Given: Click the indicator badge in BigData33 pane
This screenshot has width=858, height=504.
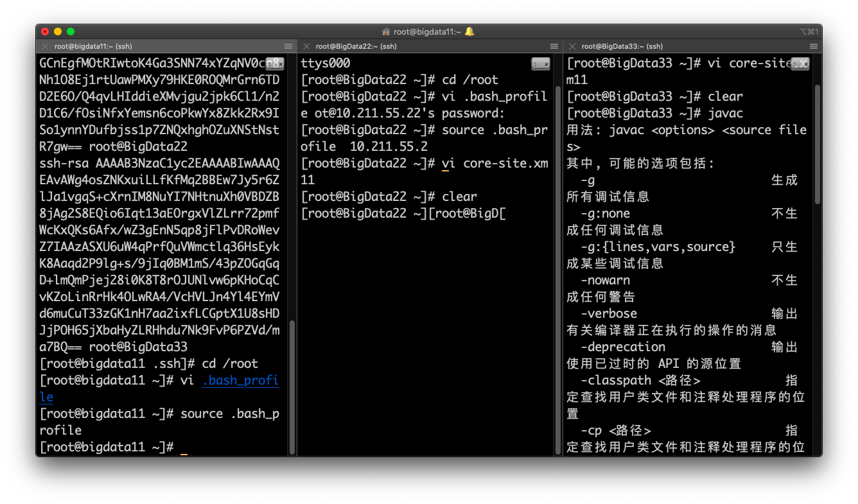Looking at the screenshot, I should point(800,63).
